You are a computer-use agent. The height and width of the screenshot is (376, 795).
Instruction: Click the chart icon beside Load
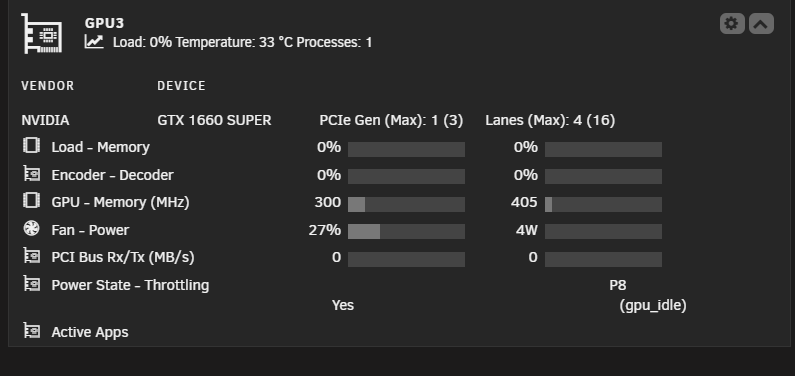pyautogui.click(x=94, y=42)
